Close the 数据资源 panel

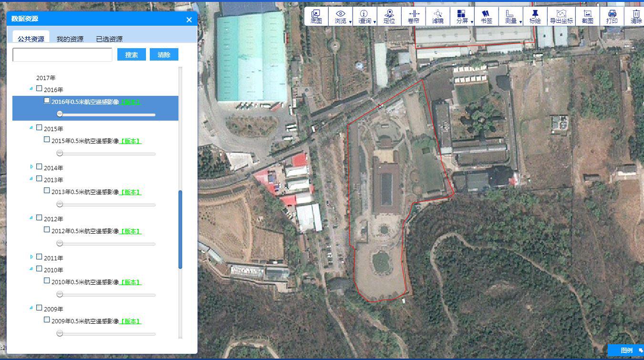[189, 20]
